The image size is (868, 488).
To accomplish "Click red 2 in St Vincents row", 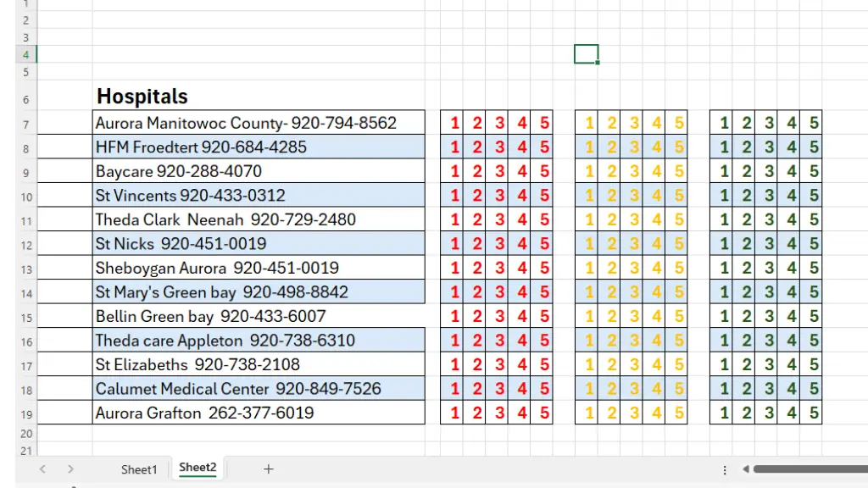I will pyautogui.click(x=476, y=196).
